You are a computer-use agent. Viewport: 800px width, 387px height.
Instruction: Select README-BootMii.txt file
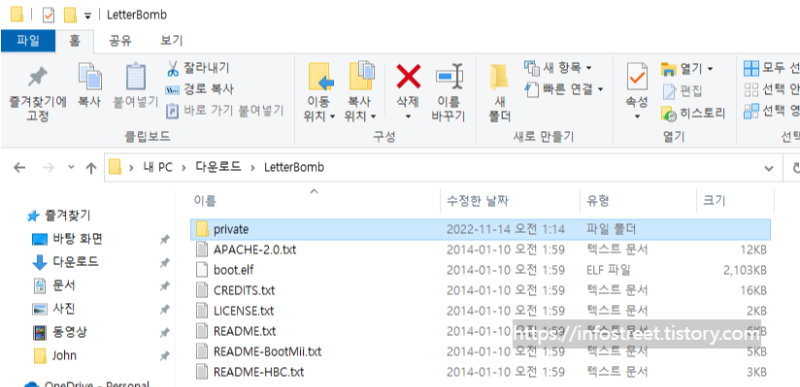pyautogui.click(x=480, y=351)
